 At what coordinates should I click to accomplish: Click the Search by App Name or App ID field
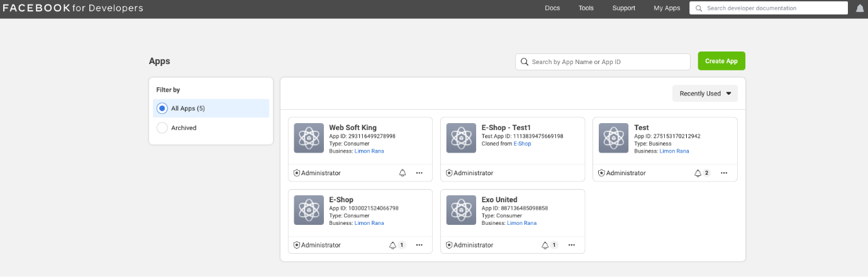coord(603,62)
